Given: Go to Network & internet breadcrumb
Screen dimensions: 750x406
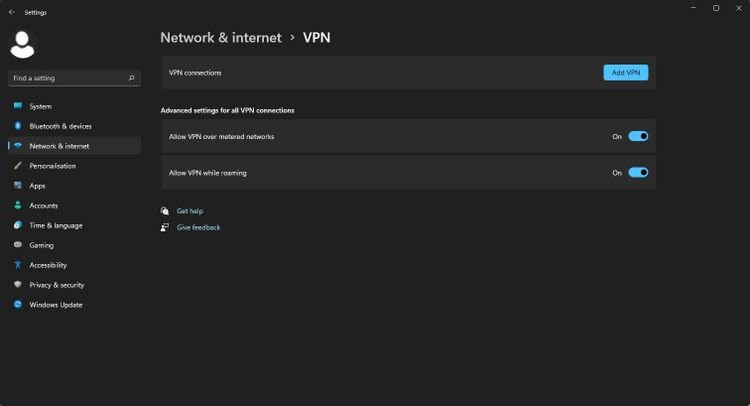Looking at the screenshot, I should (221, 38).
